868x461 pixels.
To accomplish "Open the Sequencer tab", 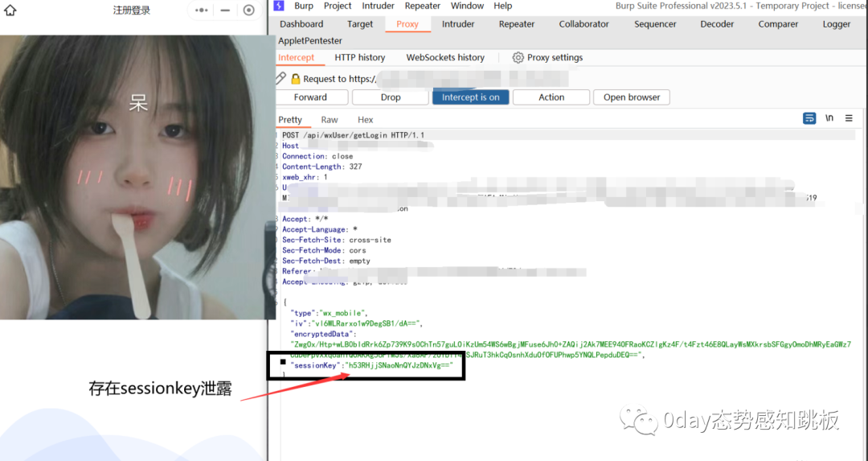I will 656,24.
